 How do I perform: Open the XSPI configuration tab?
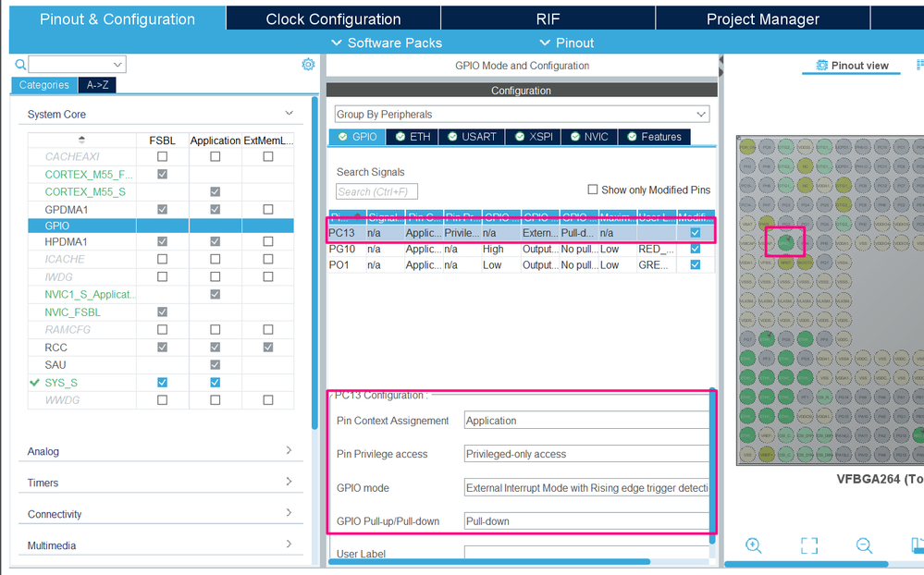click(x=534, y=137)
